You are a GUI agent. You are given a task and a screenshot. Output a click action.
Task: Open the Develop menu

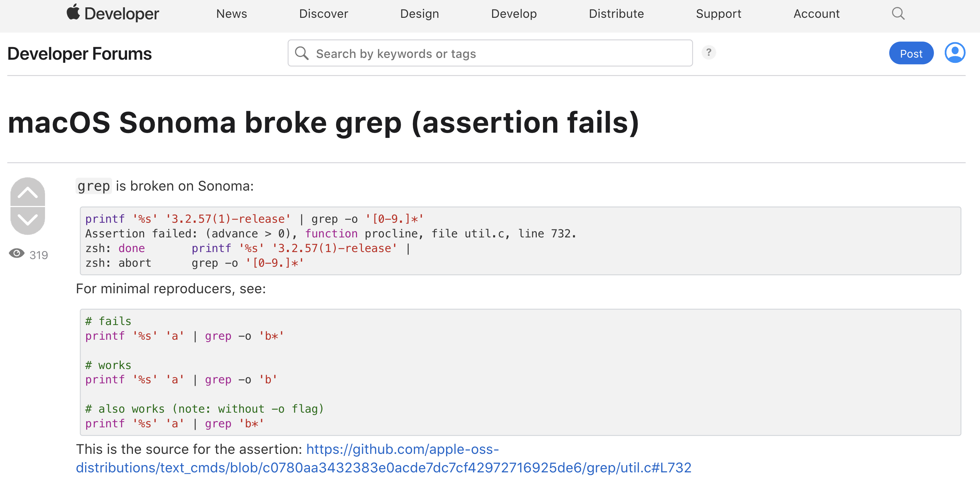pyautogui.click(x=514, y=14)
